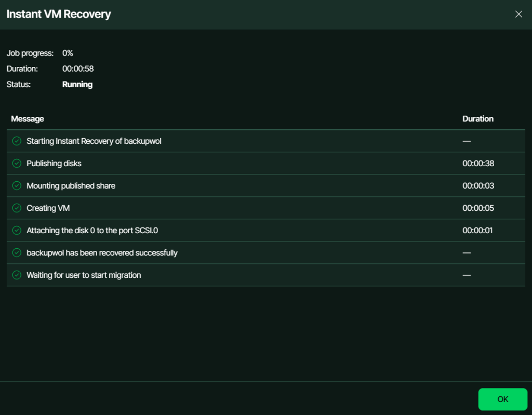This screenshot has height=415, width=532.
Task: Select 'Attaching the disk 0 to the port SCSI.0'
Action: [92, 231]
